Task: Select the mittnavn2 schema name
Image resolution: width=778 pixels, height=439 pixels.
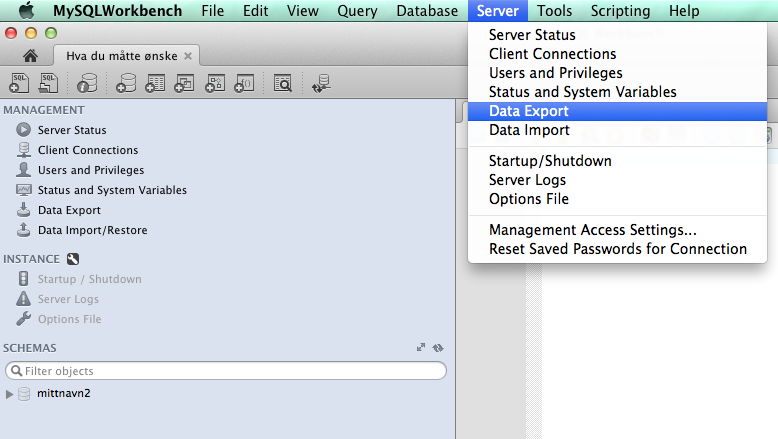Action: point(64,393)
